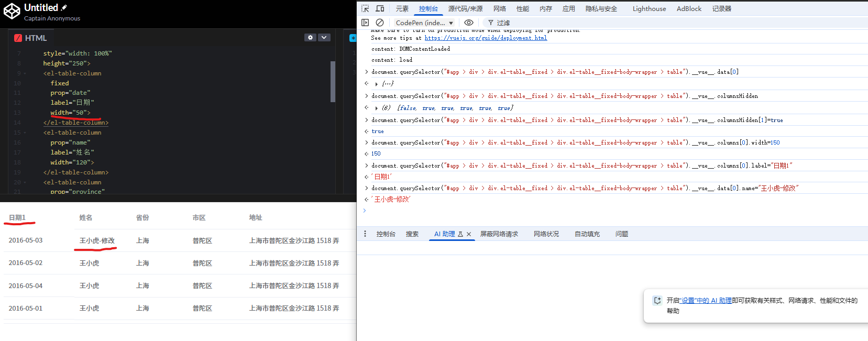Open AdBlock tab

pyautogui.click(x=689, y=8)
